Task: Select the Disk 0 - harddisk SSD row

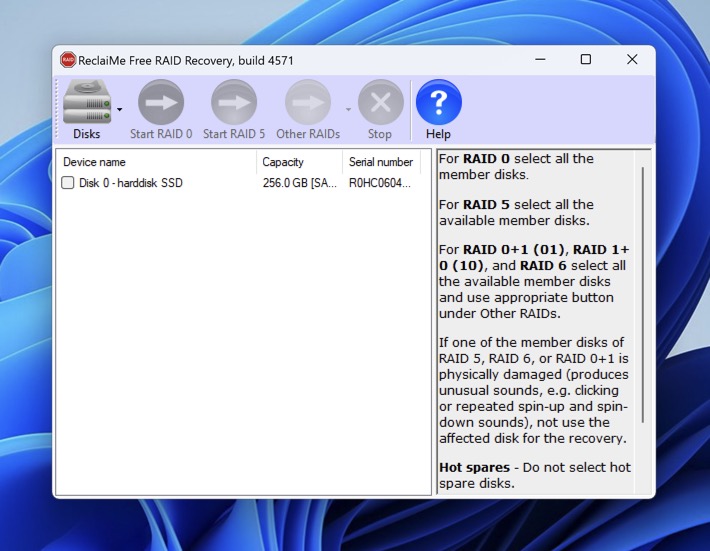Action: [x=131, y=183]
